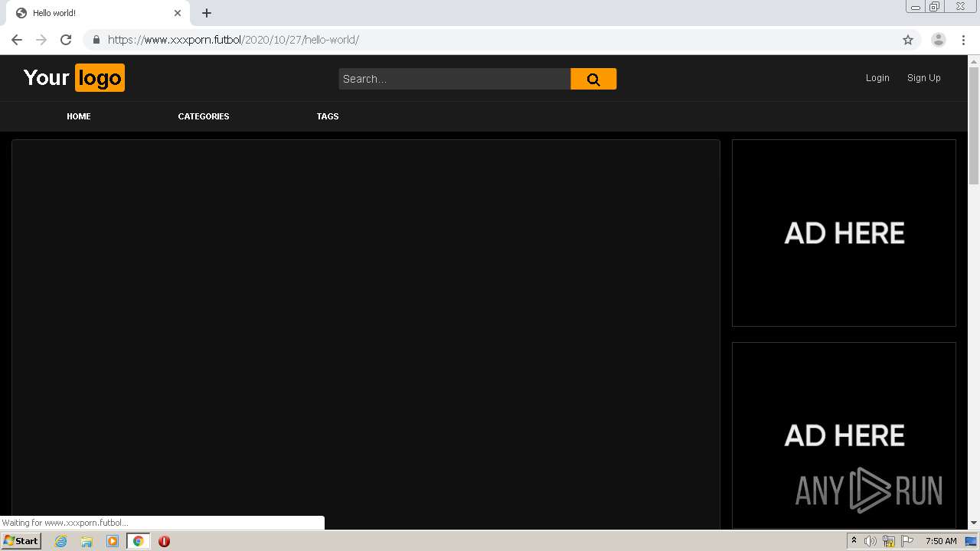Viewport: 980px width, 551px height.
Task: Open the Chrome three-dot menu
Action: [964, 40]
